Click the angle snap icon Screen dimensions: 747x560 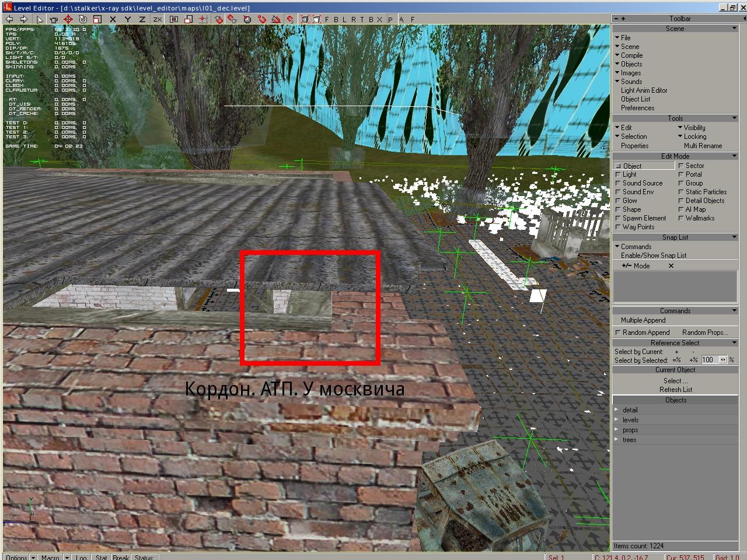276,19
